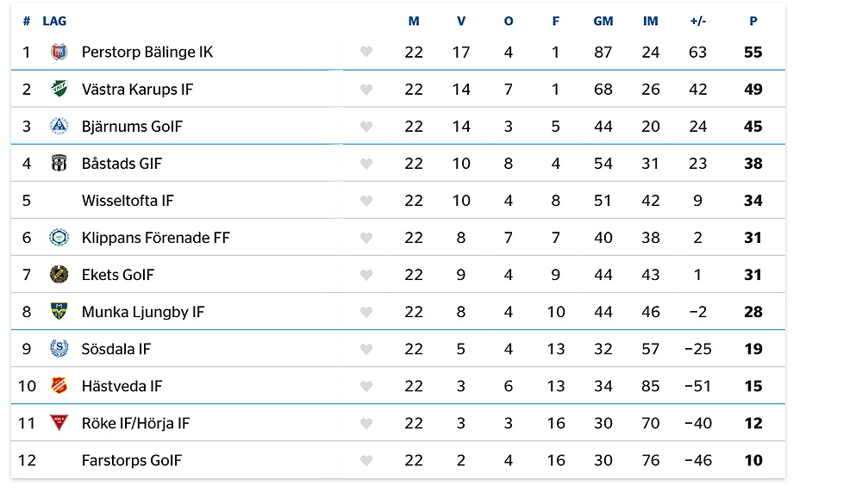Click the +/- goal difference header
Viewport: 862px width, 504px height.
[698, 21]
